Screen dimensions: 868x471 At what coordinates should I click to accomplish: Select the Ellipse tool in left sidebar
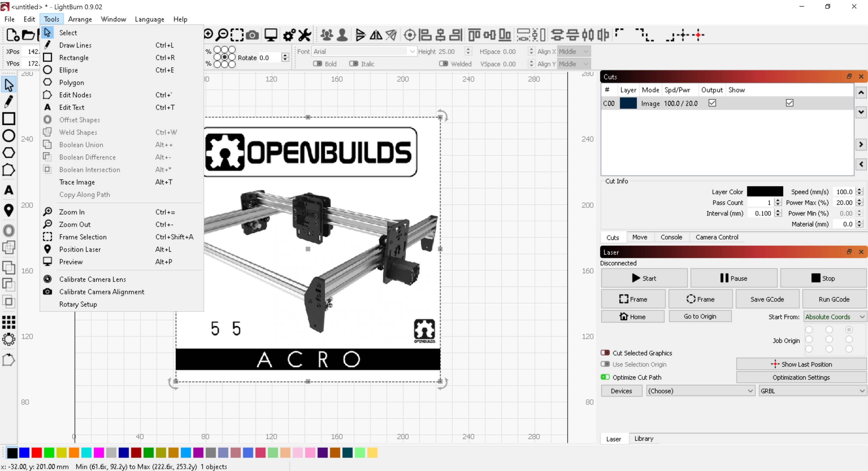[x=9, y=135]
